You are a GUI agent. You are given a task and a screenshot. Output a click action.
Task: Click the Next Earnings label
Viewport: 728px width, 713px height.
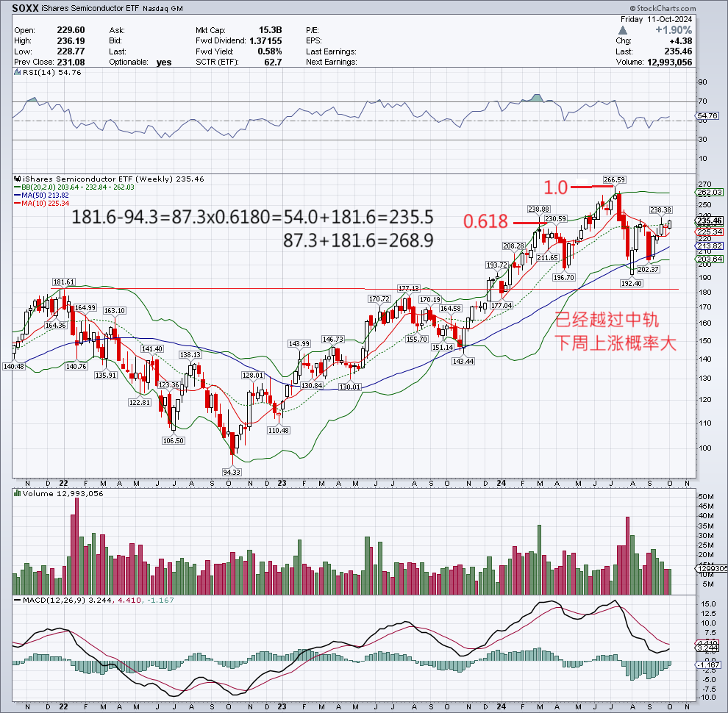click(x=331, y=62)
